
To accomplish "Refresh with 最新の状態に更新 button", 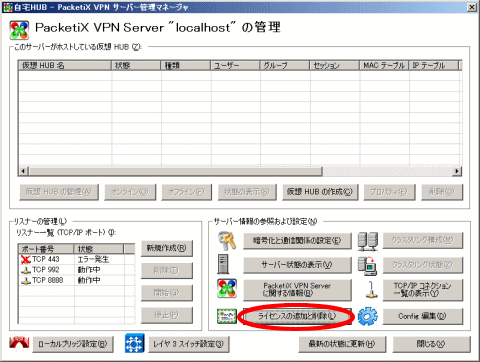I will (x=342, y=344).
